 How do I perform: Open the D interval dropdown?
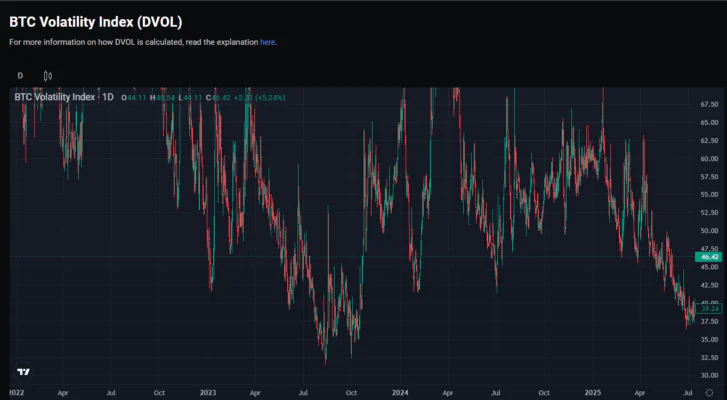(20, 76)
